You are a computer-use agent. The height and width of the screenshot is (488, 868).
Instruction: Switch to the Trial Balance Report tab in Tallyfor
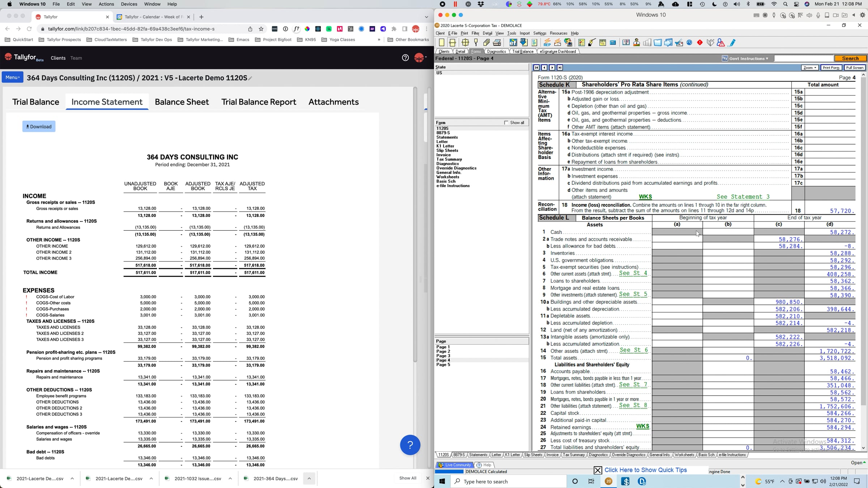pyautogui.click(x=259, y=102)
